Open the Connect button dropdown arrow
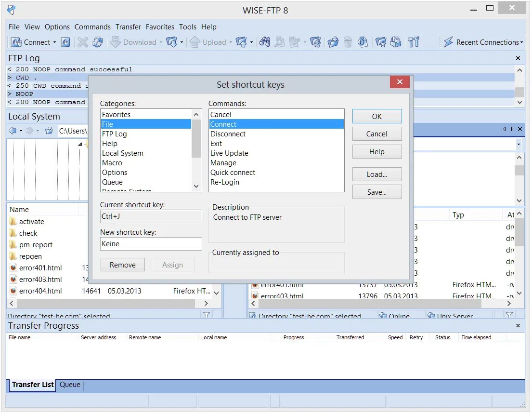532x414 pixels. (x=54, y=42)
